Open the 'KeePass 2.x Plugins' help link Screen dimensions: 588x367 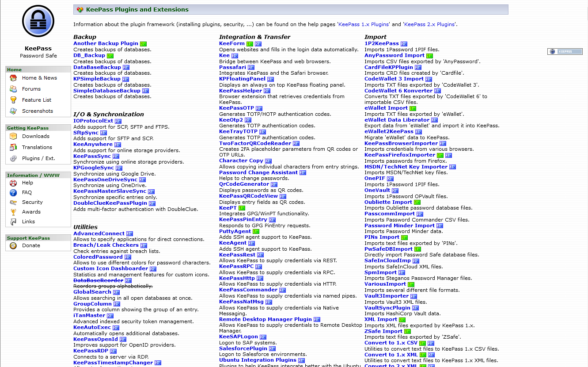429,24
